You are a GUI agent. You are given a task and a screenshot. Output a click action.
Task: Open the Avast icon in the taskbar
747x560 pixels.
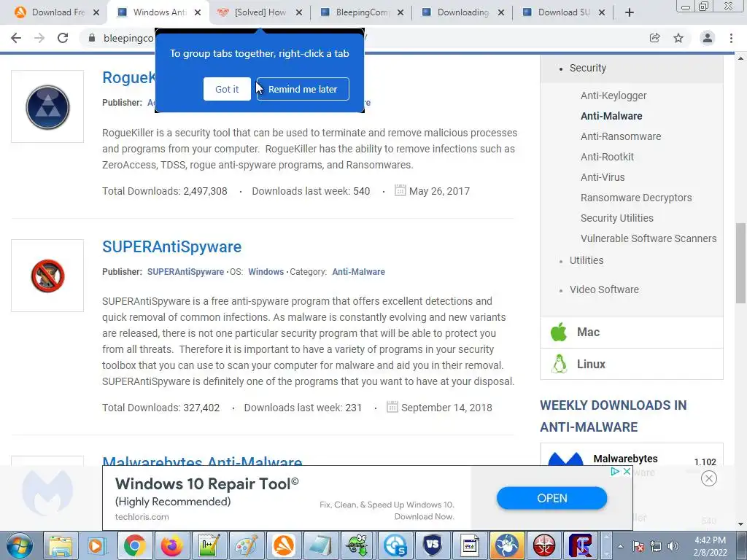click(284, 545)
